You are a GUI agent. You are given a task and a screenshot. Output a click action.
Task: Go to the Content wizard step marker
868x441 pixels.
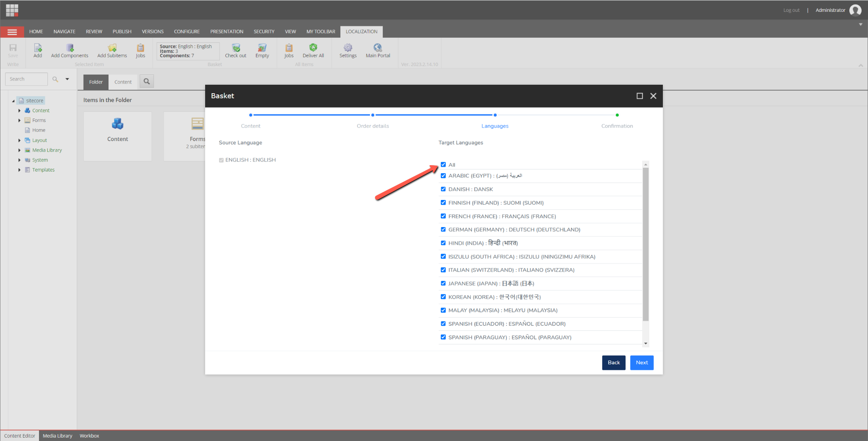[x=251, y=115]
